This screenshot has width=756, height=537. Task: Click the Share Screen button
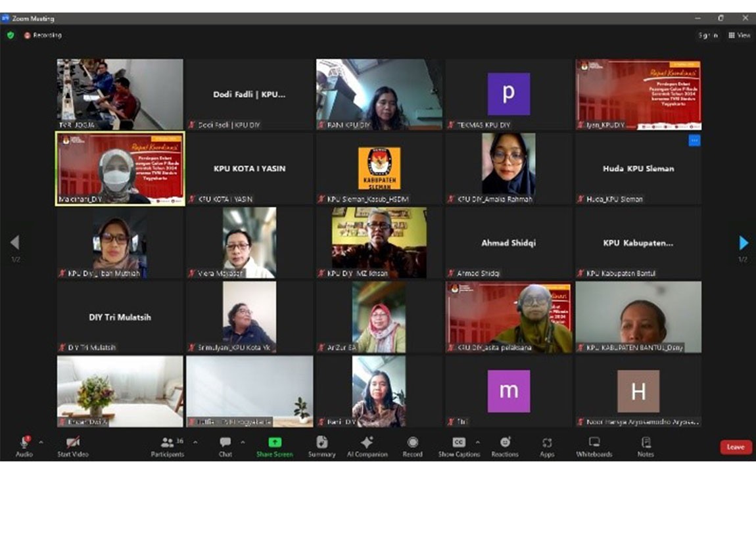[274, 446]
